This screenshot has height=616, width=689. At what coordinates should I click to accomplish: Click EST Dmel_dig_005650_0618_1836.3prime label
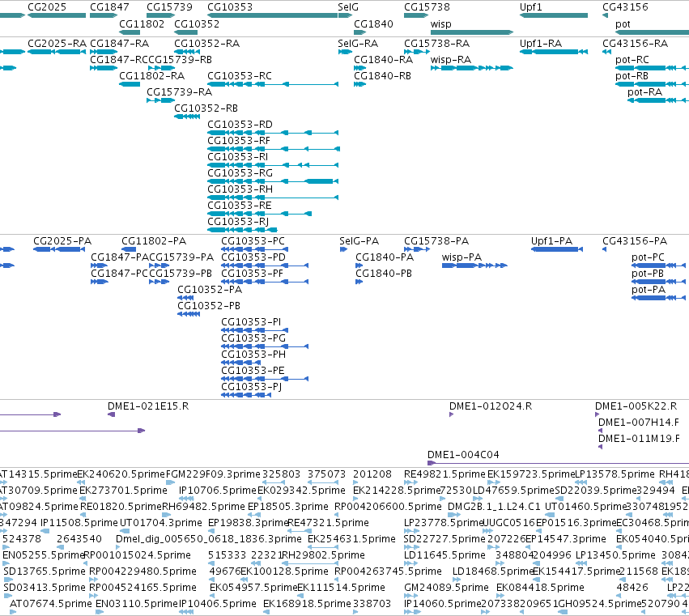[x=209, y=539]
